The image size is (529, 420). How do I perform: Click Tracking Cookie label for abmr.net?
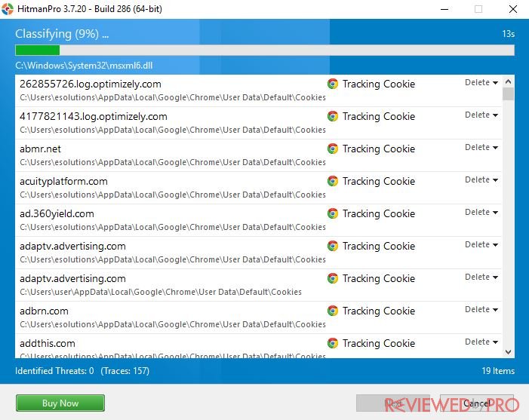(379, 149)
